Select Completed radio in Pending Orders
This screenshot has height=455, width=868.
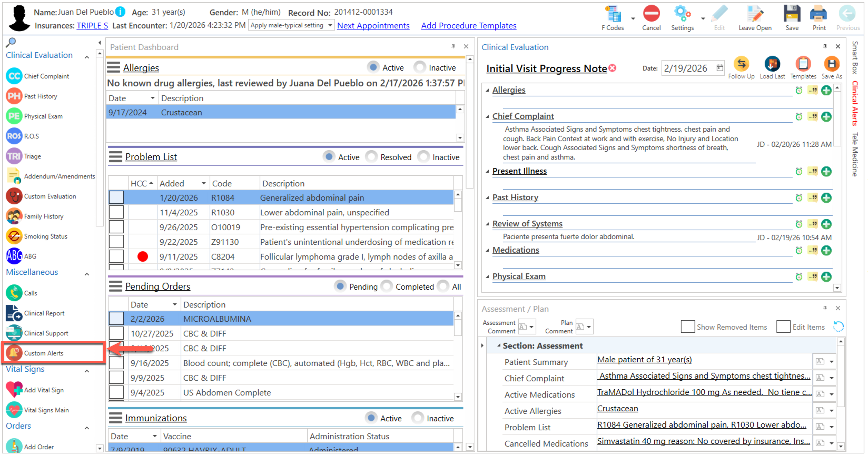coord(387,286)
